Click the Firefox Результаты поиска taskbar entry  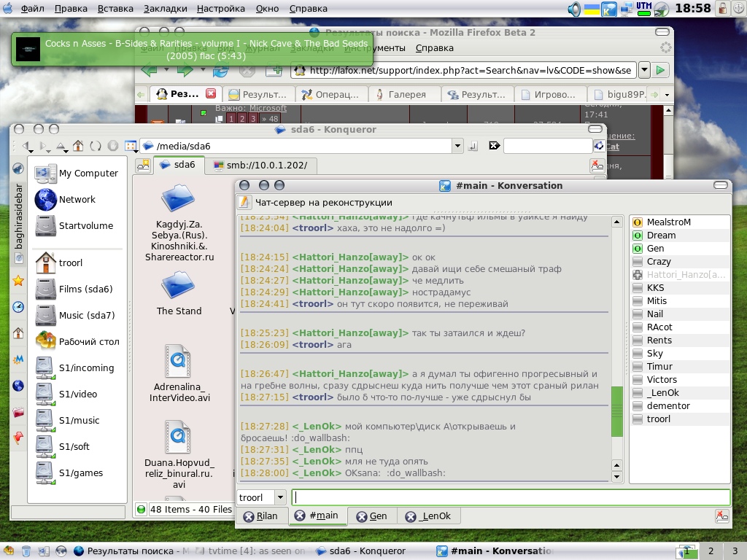[131, 551]
